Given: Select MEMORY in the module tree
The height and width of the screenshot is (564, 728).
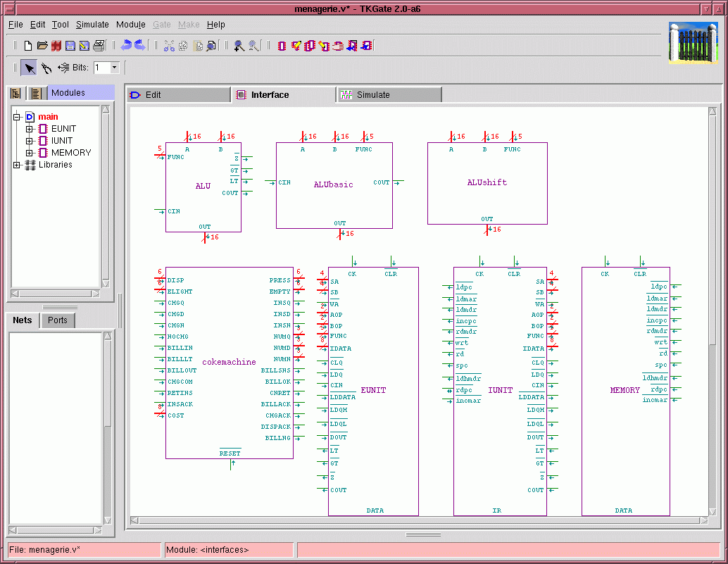Looking at the screenshot, I should [x=71, y=153].
